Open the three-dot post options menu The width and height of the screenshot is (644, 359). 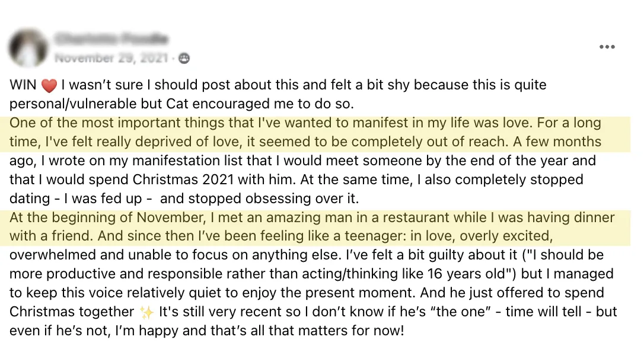pyautogui.click(x=607, y=47)
